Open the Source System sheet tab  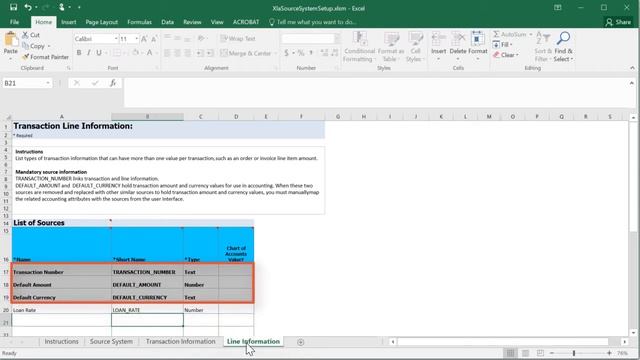(x=111, y=342)
